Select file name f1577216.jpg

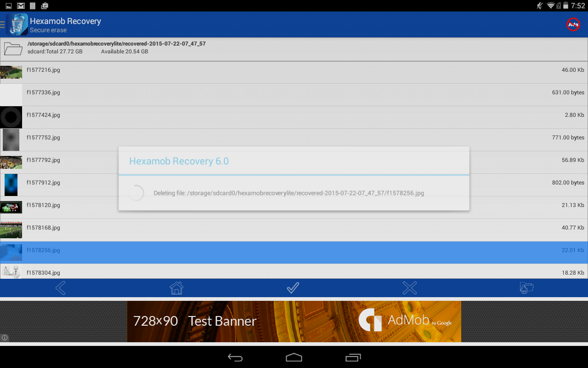point(43,70)
